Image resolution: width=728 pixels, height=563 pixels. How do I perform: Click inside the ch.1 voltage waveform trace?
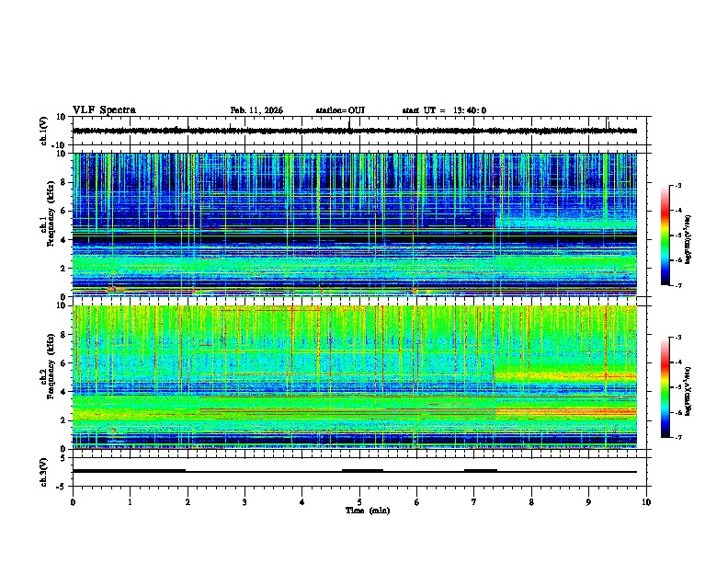355,131
